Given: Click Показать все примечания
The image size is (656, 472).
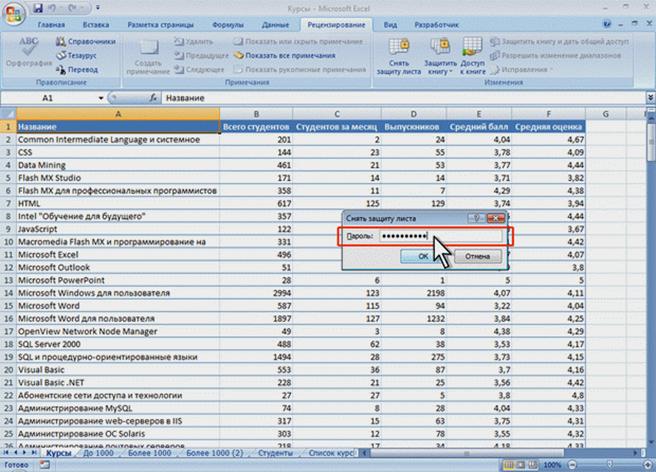Looking at the screenshot, I should pos(284,55).
